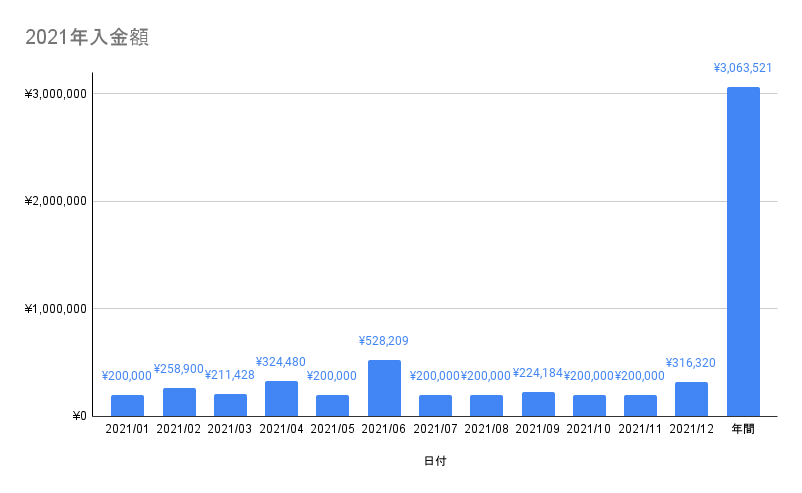Click the 2021/02 bar

click(179, 402)
